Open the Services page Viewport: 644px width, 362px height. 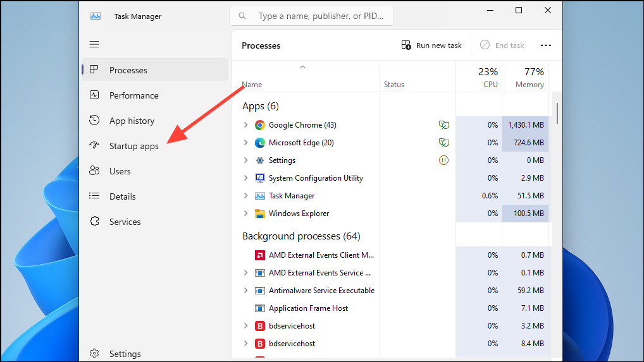point(155,221)
